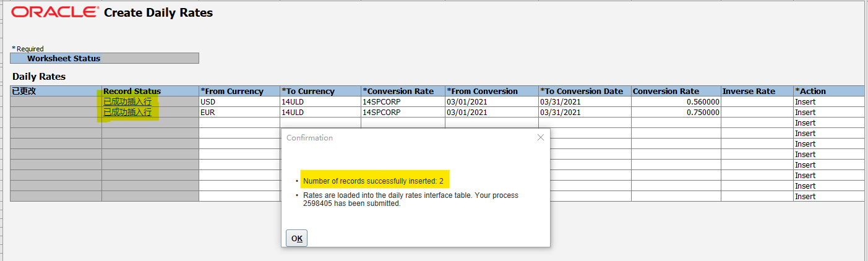Click the 0.560000 conversion rate cell

click(676, 101)
